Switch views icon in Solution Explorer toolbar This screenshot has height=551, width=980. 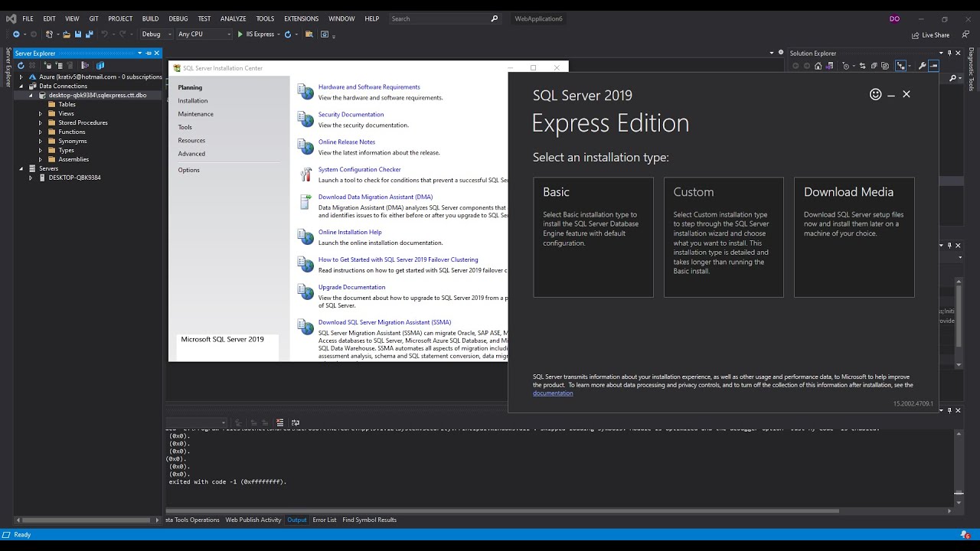pos(828,66)
